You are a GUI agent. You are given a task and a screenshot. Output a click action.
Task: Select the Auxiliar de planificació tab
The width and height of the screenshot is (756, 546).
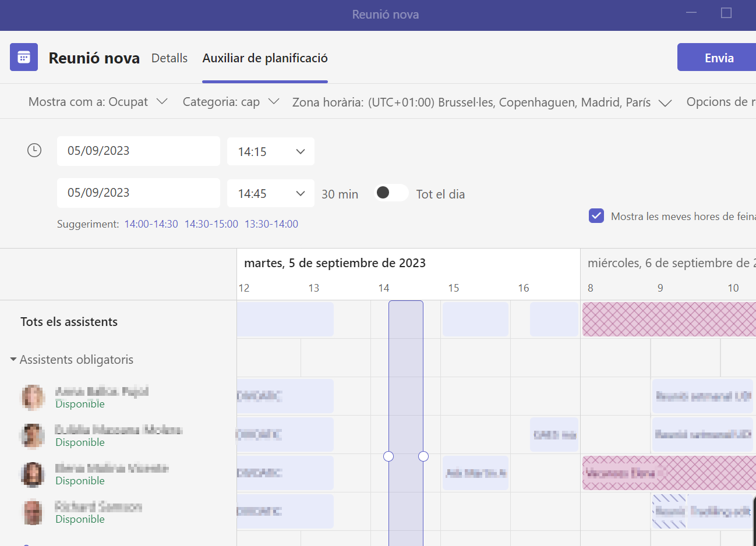coord(265,58)
